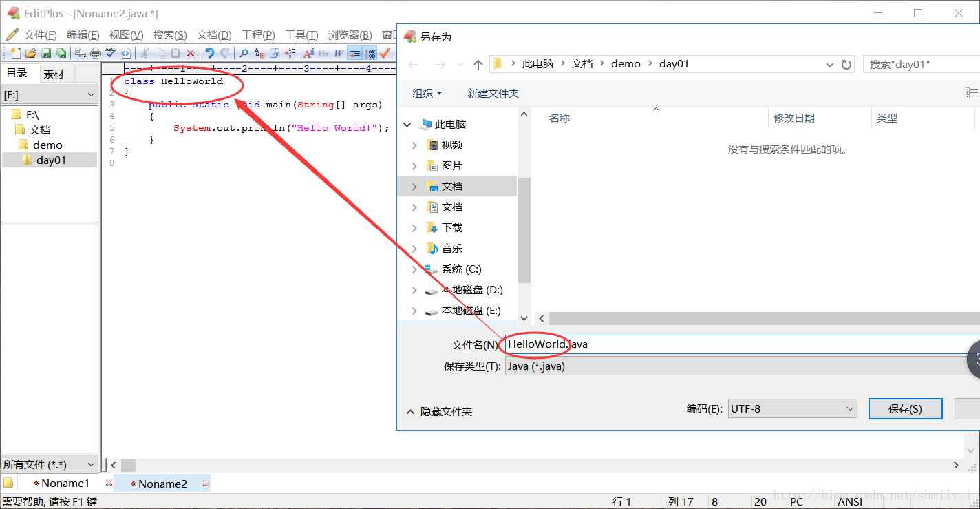Click the Copy toolbar icon

(x=160, y=53)
